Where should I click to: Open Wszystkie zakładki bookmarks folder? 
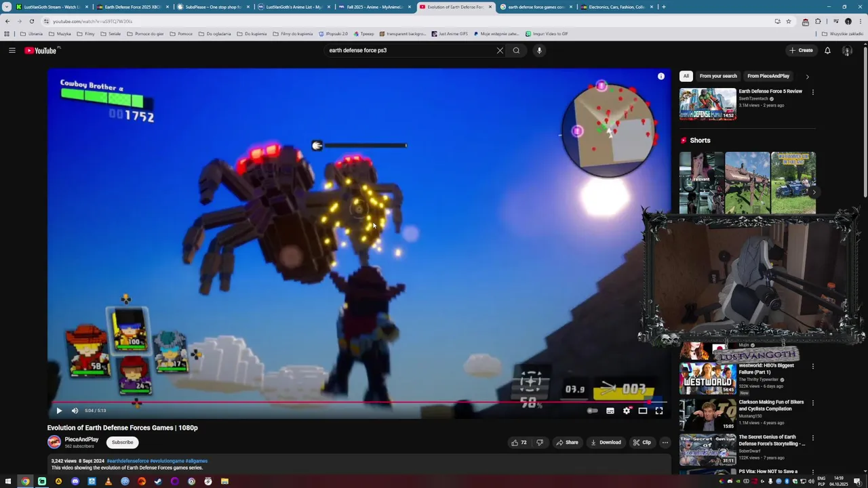843,34
